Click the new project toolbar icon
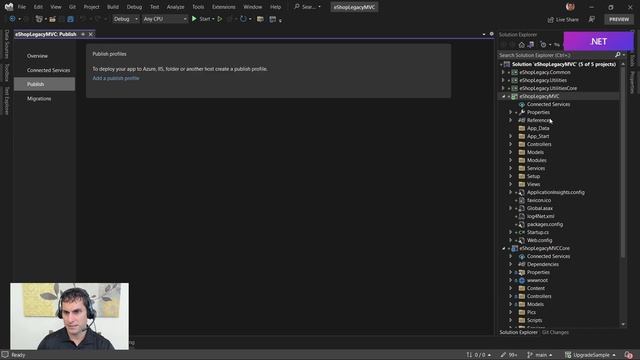This screenshot has height=360, width=640. click(39, 19)
